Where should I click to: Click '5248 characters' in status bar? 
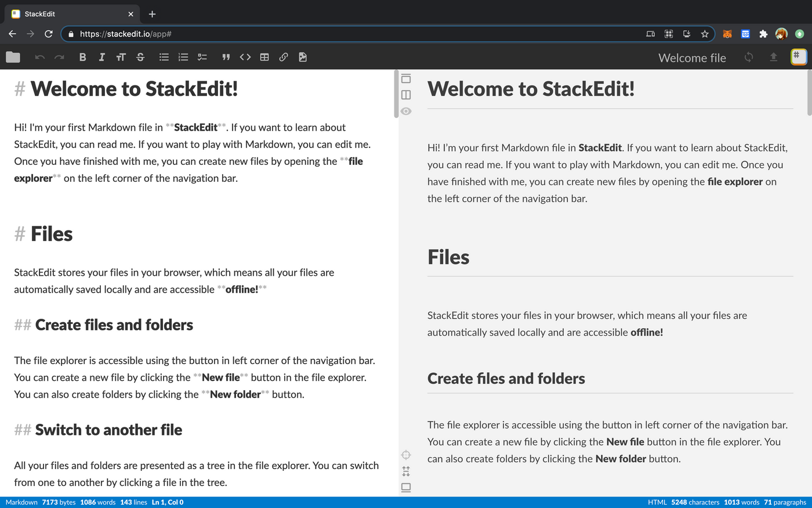pos(695,502)
